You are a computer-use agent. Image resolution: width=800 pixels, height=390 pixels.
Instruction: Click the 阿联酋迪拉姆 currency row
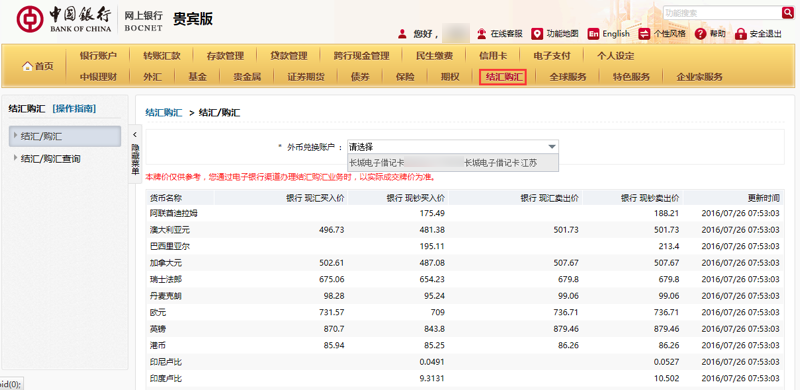(x=465, y=213)
